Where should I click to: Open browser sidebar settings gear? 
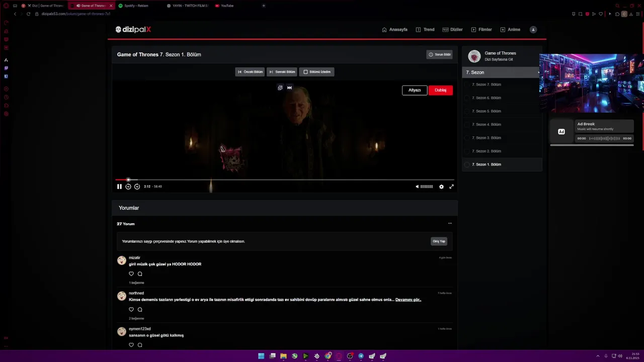pyautogui.click(x=6, y=114)
